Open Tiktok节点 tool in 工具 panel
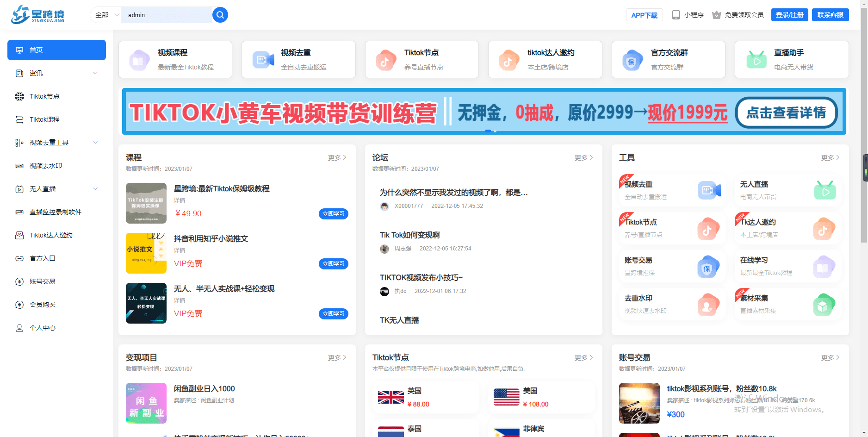Viewport: 868px width, 437px height. (x=672, y=228)
